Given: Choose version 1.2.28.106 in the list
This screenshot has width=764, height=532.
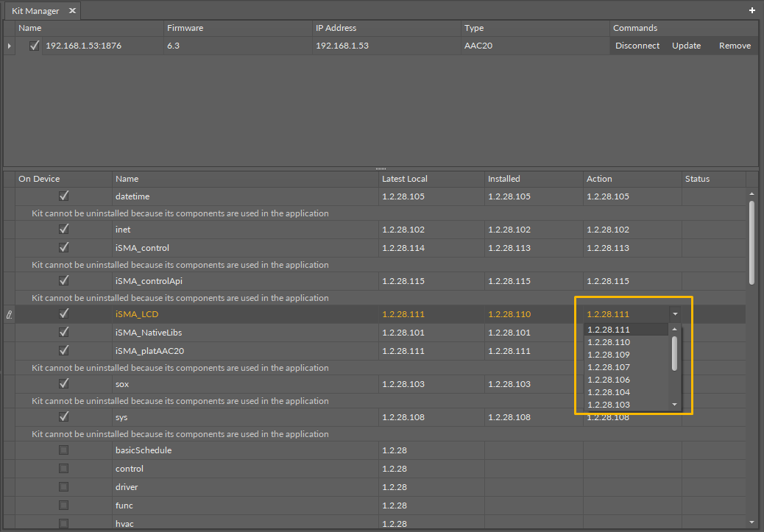Looking at the screenshot, I should click(x=609, y=380).
